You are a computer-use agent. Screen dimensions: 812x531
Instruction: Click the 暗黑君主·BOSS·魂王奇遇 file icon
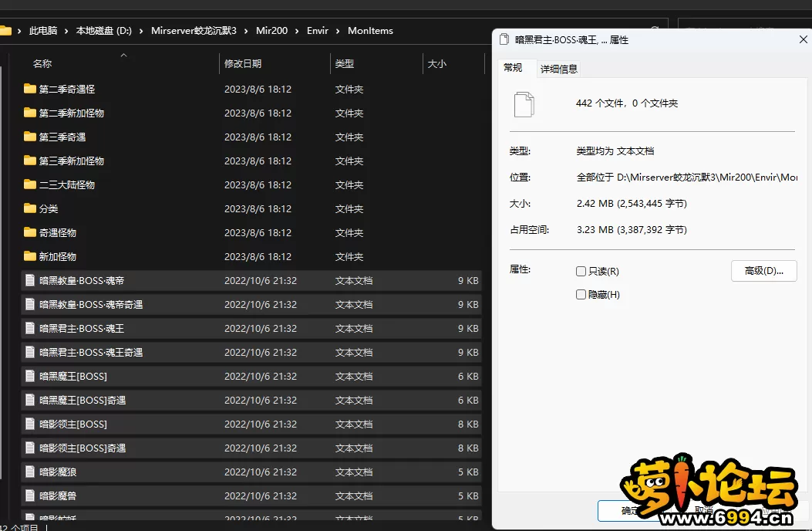click(x=30, y=352)
